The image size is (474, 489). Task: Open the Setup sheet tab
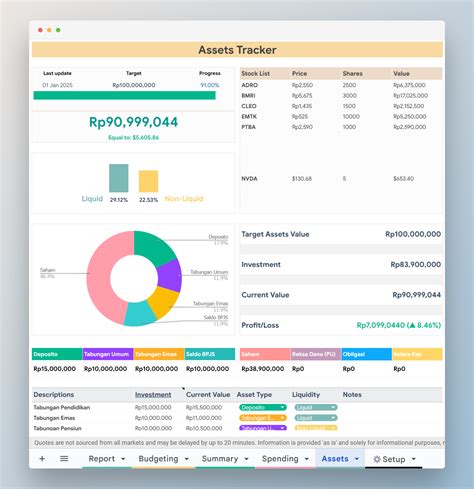point(394,459)
